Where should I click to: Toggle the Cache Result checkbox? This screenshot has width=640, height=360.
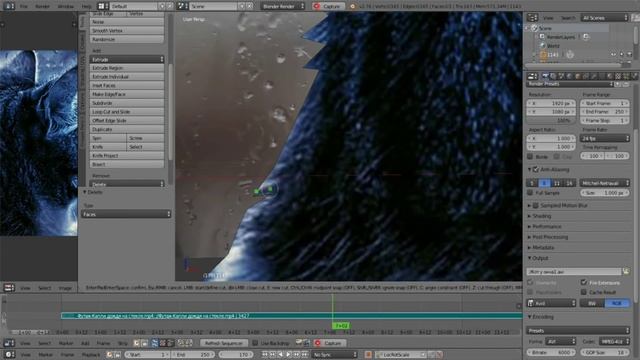(584, 292)
